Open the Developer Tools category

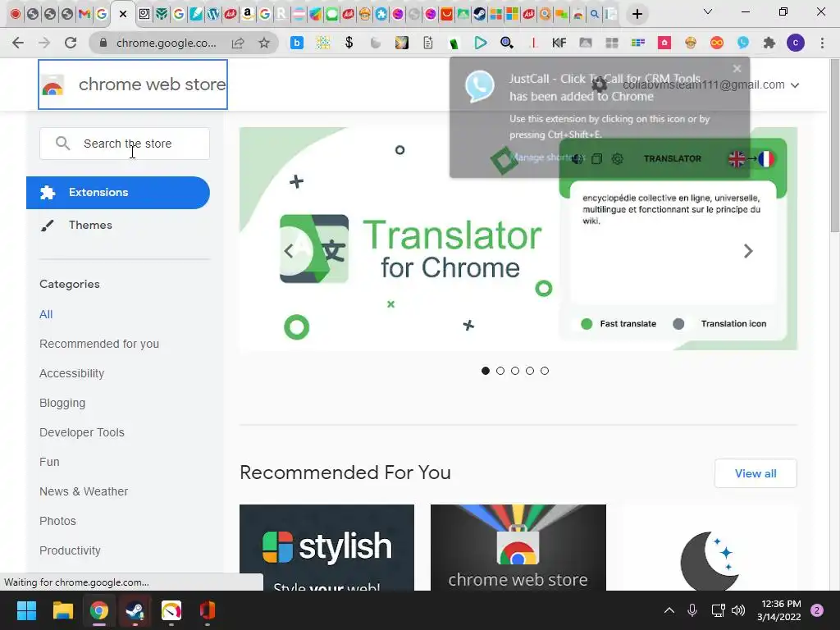pos(82,432)
